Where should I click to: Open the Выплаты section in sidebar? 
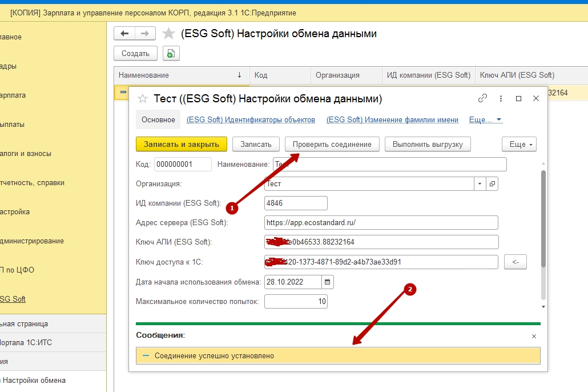[12, 125]
